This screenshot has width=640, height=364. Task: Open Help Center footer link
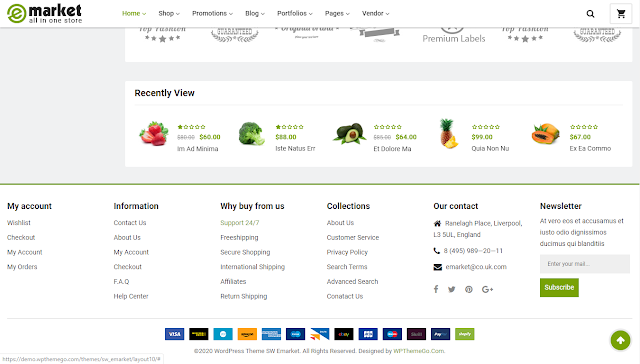[131, 296]
